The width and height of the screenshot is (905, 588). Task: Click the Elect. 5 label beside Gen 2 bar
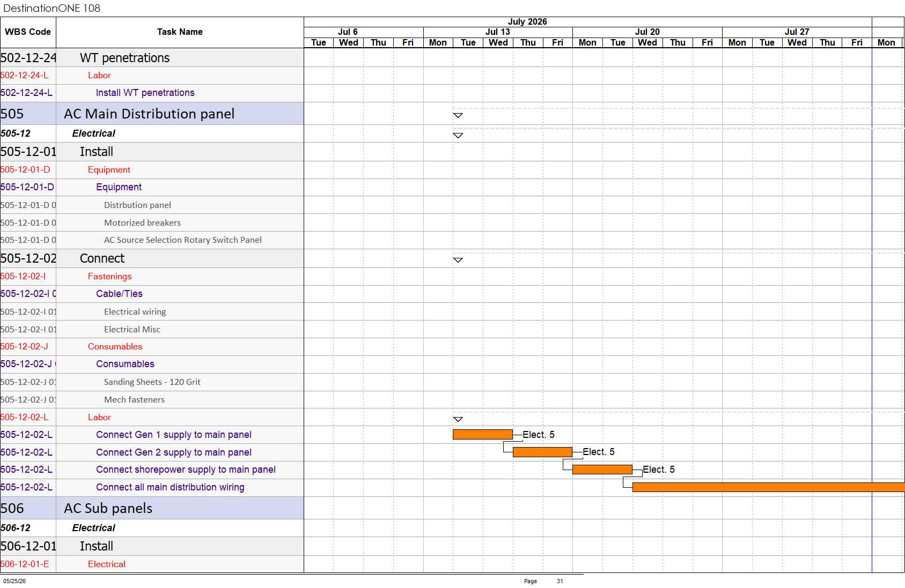click(x=599, y=452)
